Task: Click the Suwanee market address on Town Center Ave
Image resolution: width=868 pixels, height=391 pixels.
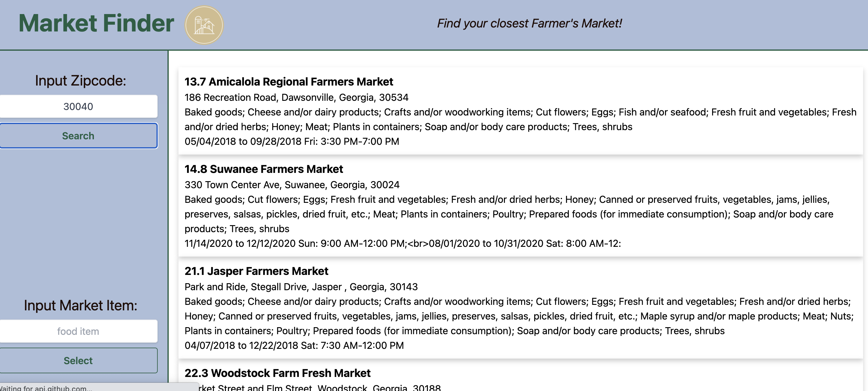Action: tap(292, 185)
